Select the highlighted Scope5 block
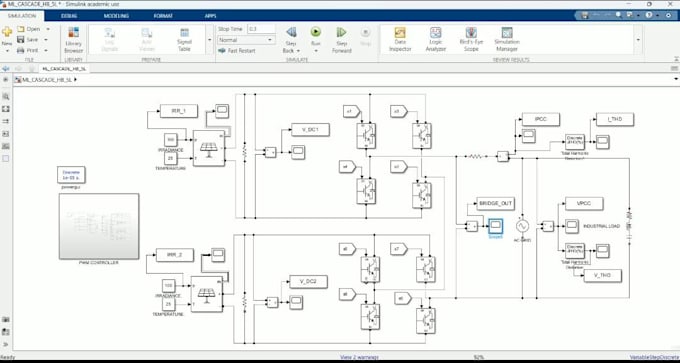 [495, 226]
